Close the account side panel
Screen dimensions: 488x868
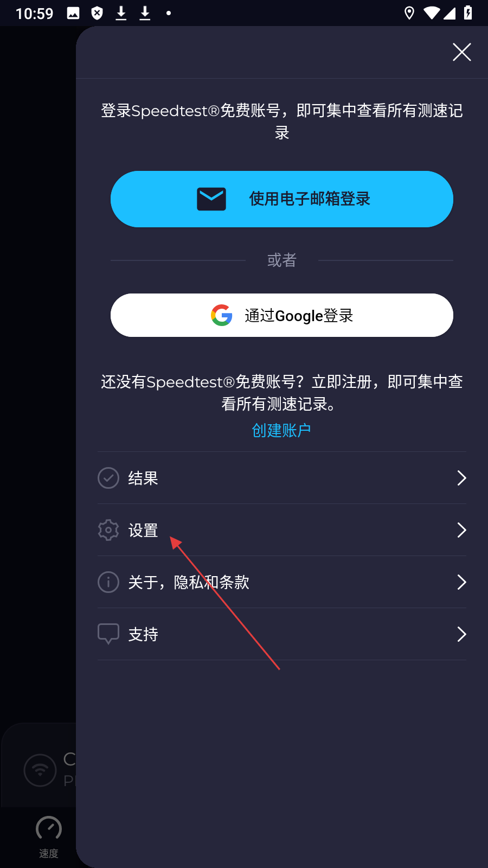pos(462,52)
